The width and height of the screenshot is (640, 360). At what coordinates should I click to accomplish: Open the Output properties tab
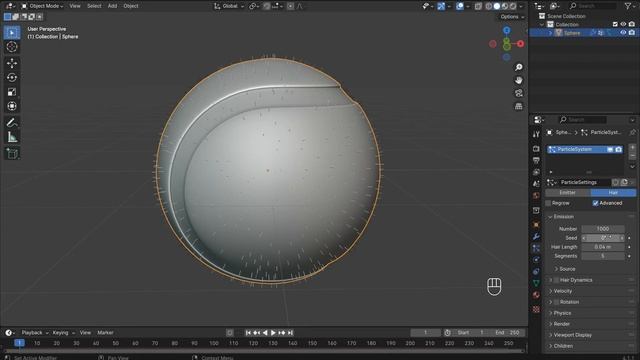536,160
